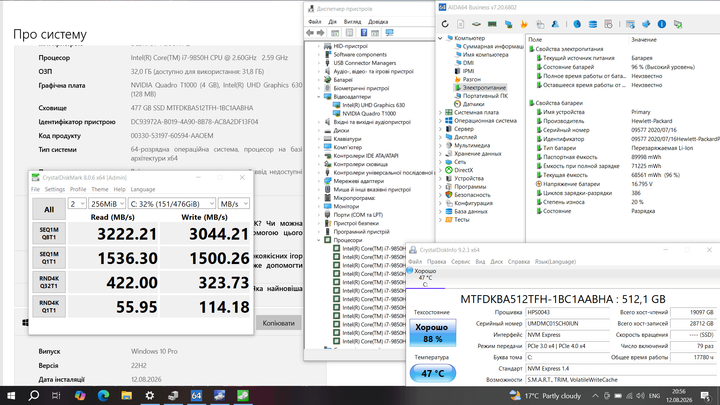The height and width of the screenshot is (405, 720).
Task: Click the user silhouette icon in AIDA64 toolbar
Action: (x=555, y=24)
